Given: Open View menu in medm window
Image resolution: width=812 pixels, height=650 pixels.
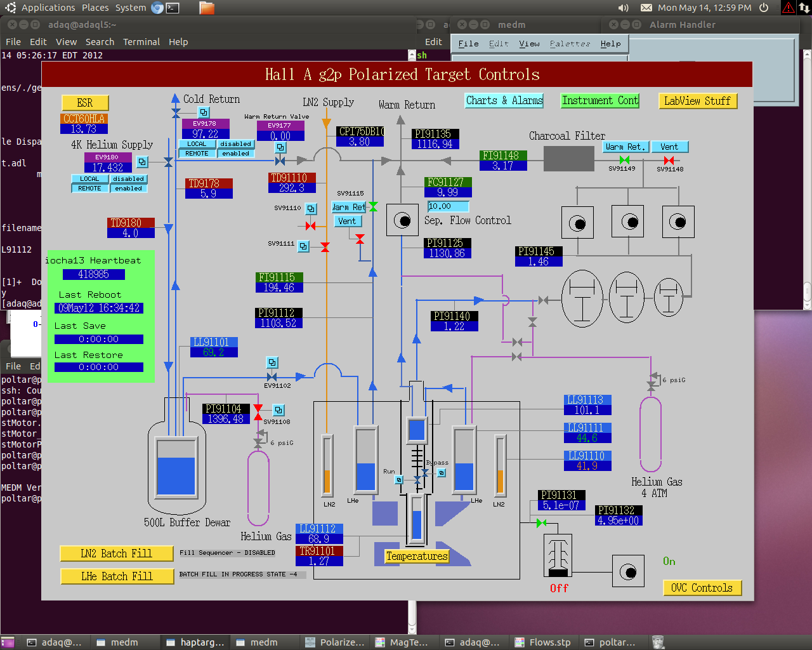Looking at the screenshot, I should coord(530,44).
